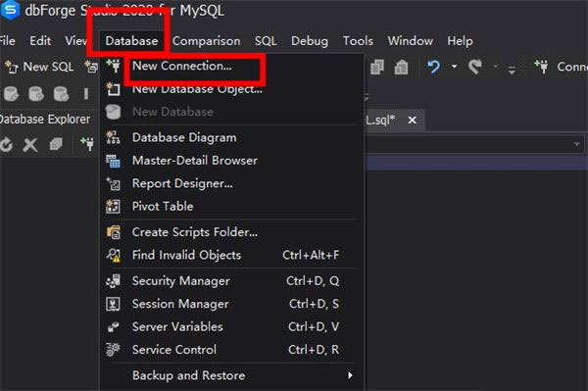This screenshot has width=588, height=391.
Task: Click the Session Manager icon
Action: click(x=113, y=304)
